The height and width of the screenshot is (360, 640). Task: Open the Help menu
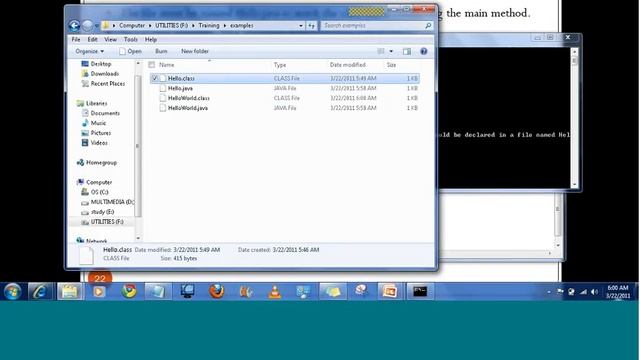click(151, 40)
